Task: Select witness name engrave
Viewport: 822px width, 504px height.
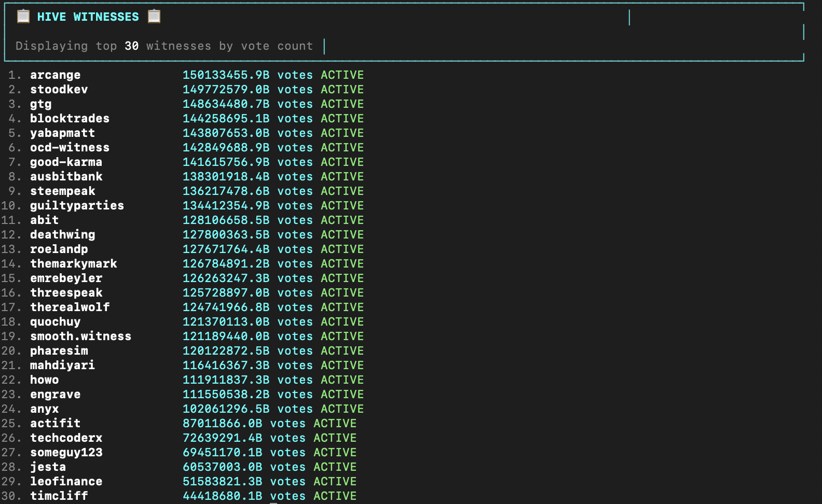Action: click(x=56, y=395)
